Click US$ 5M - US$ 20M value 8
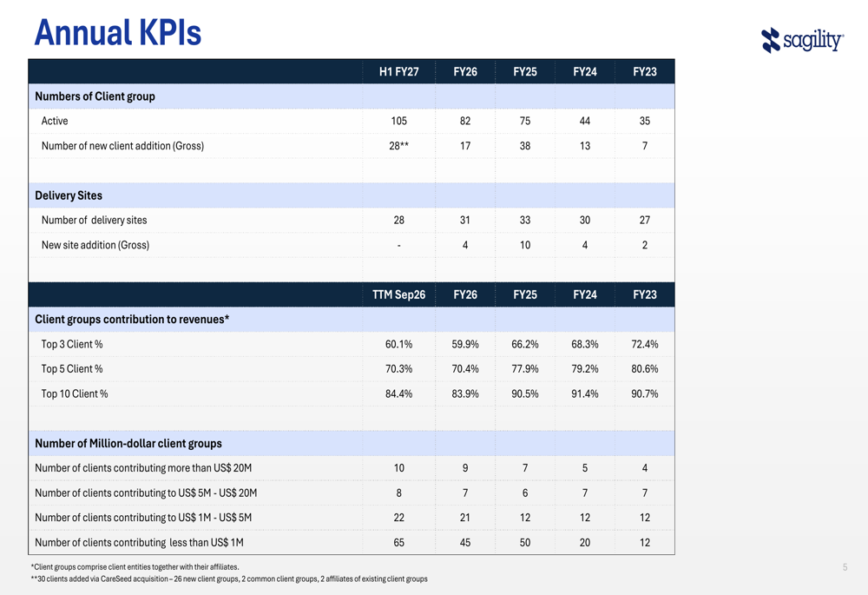This screenshot has width=868, height=595. (x=398, y=493)
